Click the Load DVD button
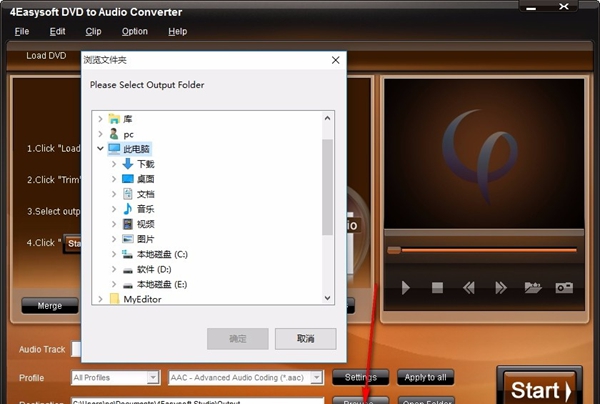 46,56
